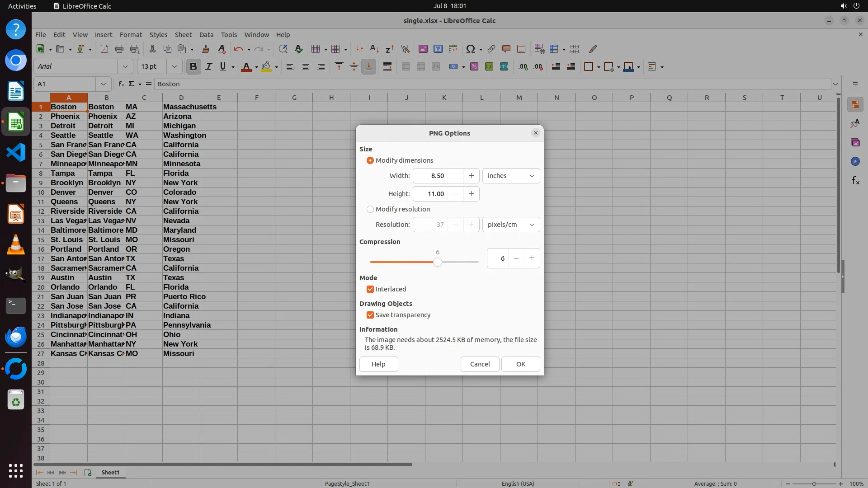Screen dimensions: 868x488
Task: Cancel the PNG Options dialog
Action: pyautogui.click(x=480, y=364)
